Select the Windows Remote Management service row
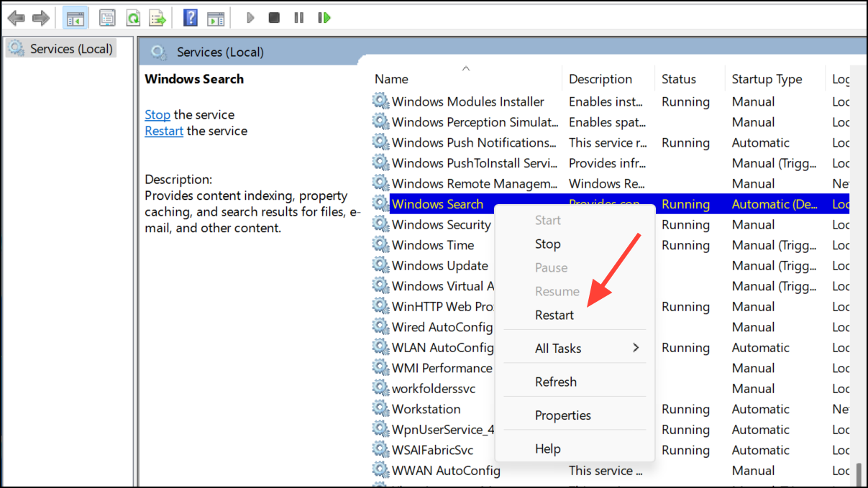The height and width of the screenshot is (488, 868). (611, 183)
